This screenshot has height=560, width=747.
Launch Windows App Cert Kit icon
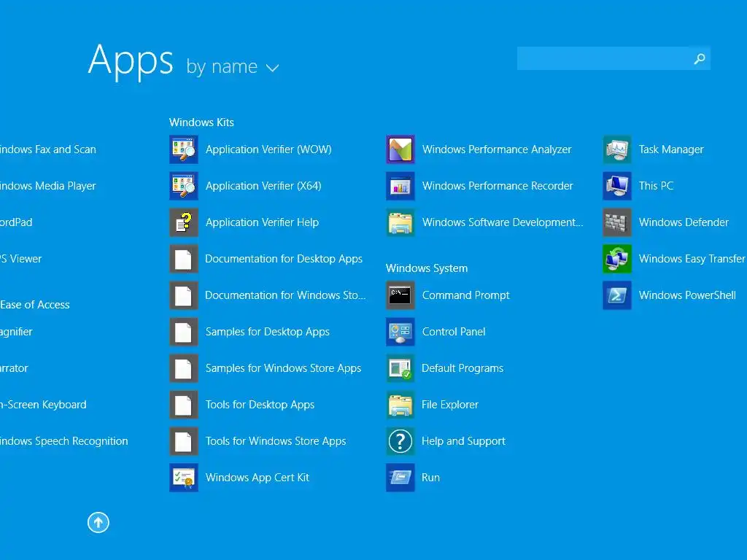(x=183, y=478)
